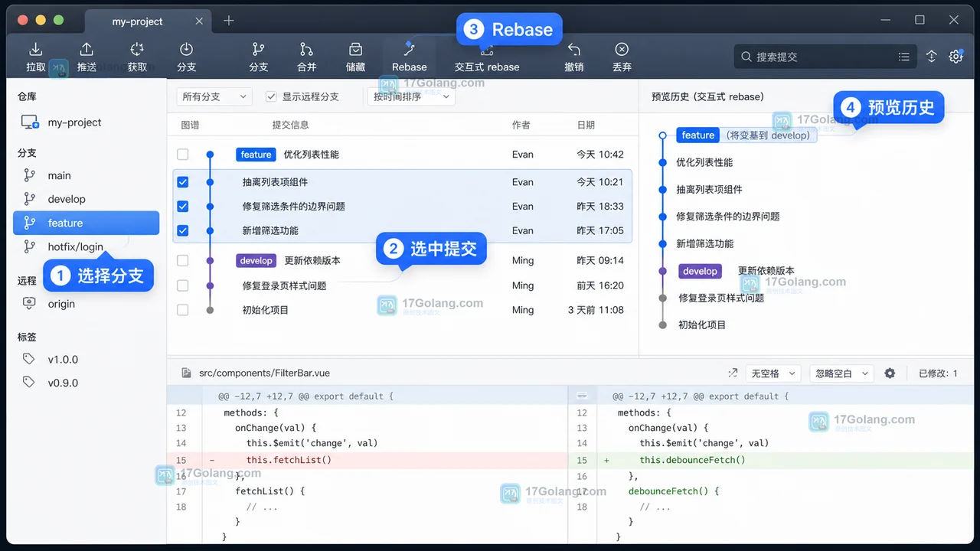
Task: Click the 丢弃 discard toolbar icon
Action: [622, 49]
